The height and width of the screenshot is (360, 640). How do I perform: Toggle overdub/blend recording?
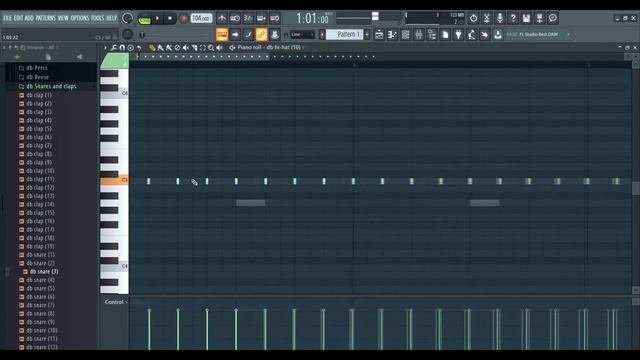(261, 18)
